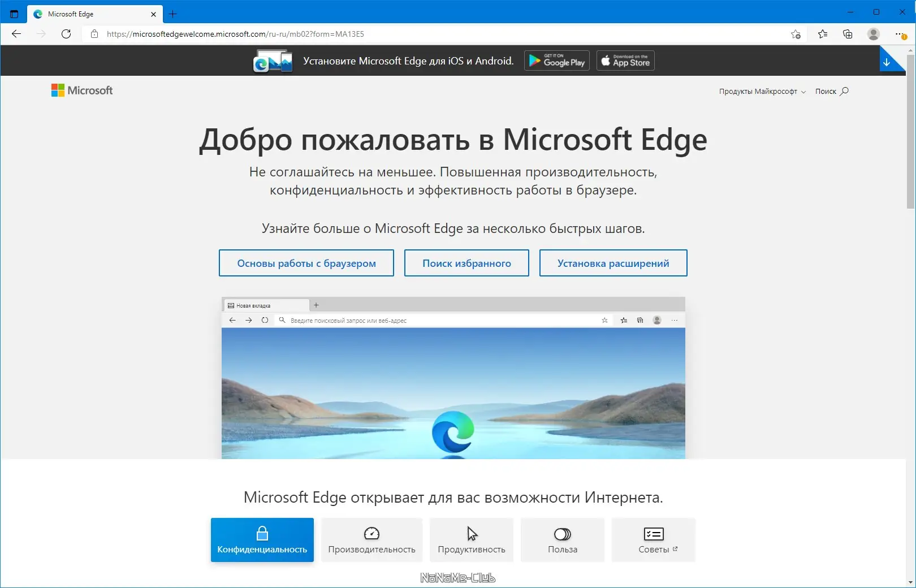Expand Продукты Майкрософт dropdown
This screenshot has height=588, width=916.
tap(762, 92)
